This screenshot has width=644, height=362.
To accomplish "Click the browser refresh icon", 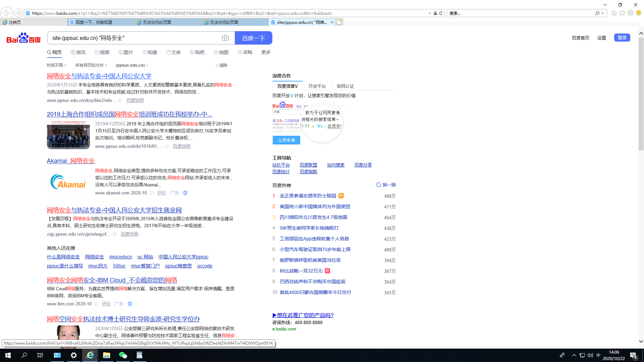I will (x=441, y=13).
